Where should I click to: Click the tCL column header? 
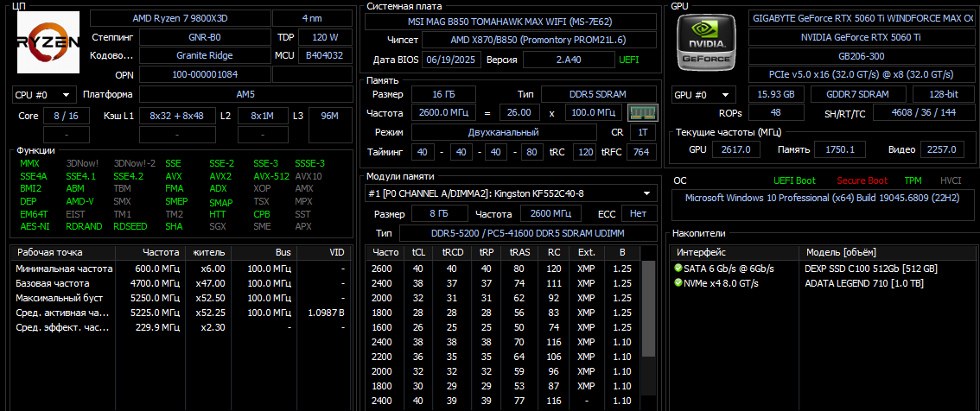click(x=417, y=252)
